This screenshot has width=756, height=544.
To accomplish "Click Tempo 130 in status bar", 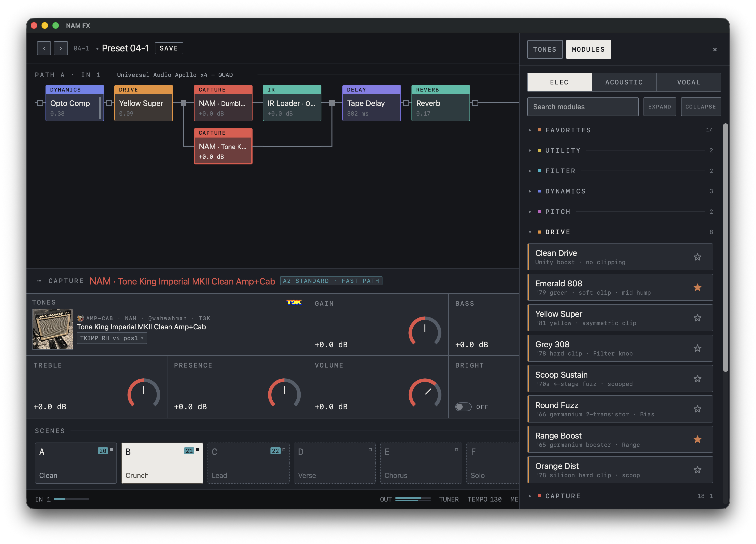I will coord(484,499).
